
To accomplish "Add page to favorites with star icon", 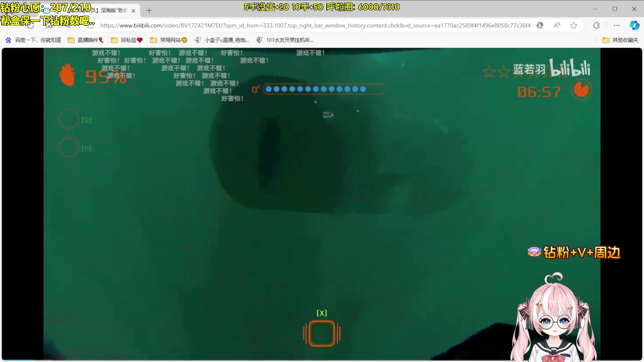I will click(574, 25).
